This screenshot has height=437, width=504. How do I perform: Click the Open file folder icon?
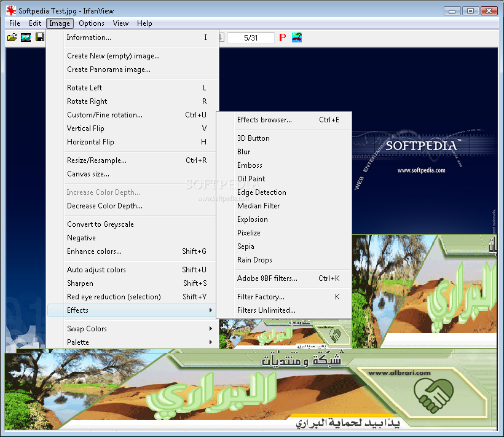click(12, 37)
